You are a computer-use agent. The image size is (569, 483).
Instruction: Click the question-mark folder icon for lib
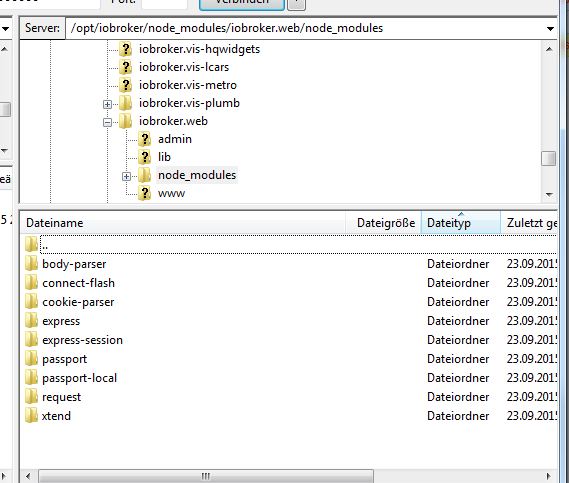point(144,157)
